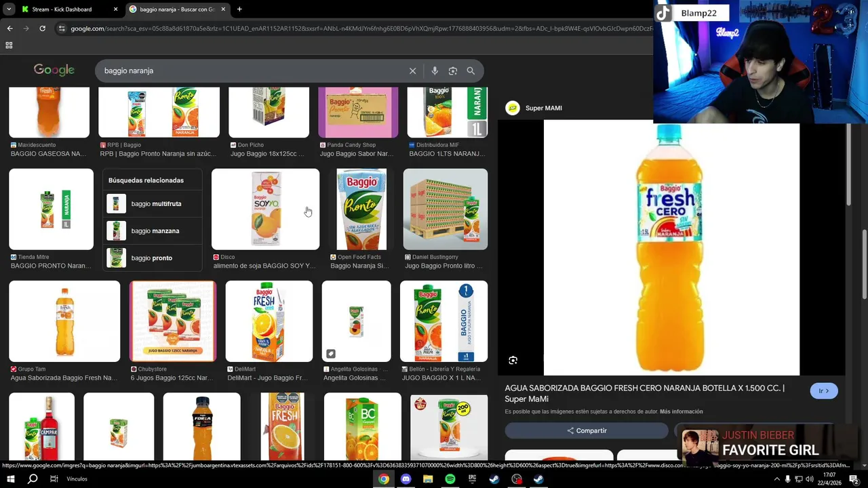This screenshot has height=488, width=868.
Task: Click the Compartir share button
Action: click(587, 430)
